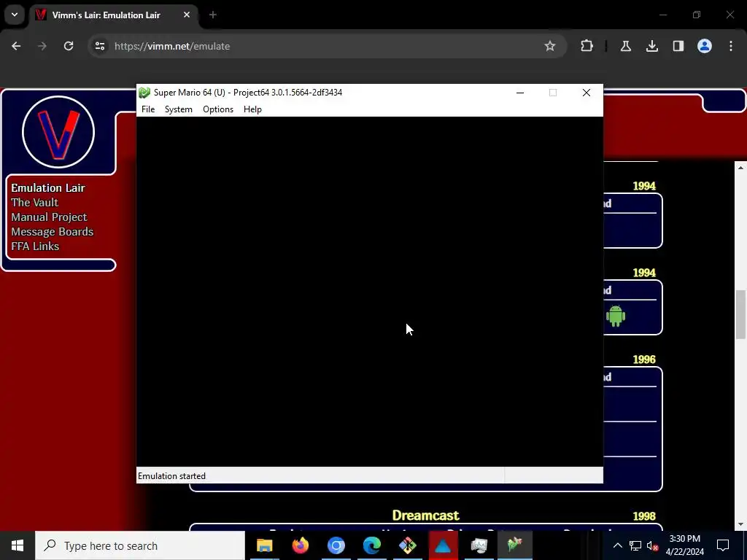Open the FFA Links link
Image resolution: width=747 pixels, height=560 pixels.
coord(35,246)
